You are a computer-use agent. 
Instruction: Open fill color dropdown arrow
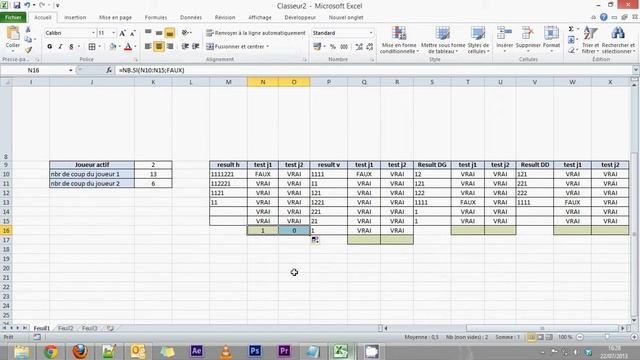tap(120, 47)
